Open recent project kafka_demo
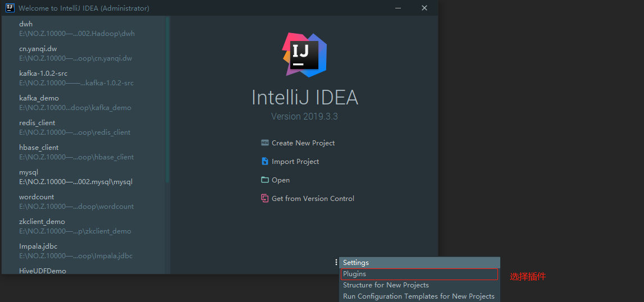644x302 pixels. (84, 103)
